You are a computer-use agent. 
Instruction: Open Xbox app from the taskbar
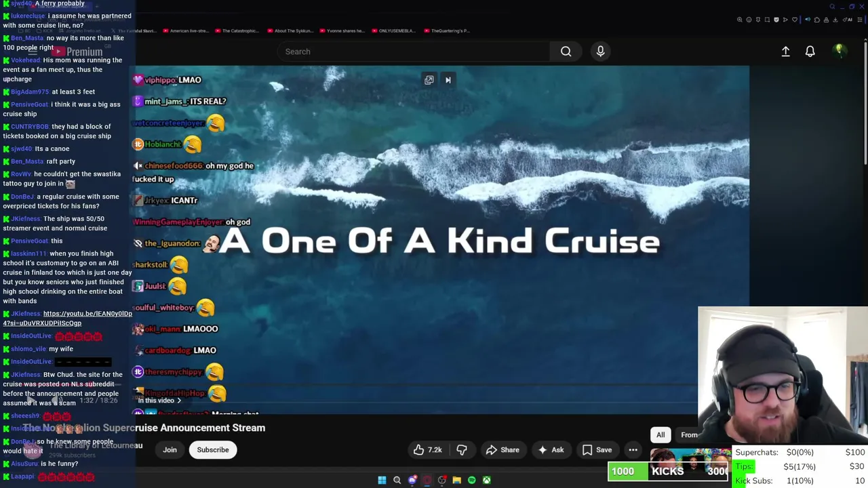(x=487, y=480)
